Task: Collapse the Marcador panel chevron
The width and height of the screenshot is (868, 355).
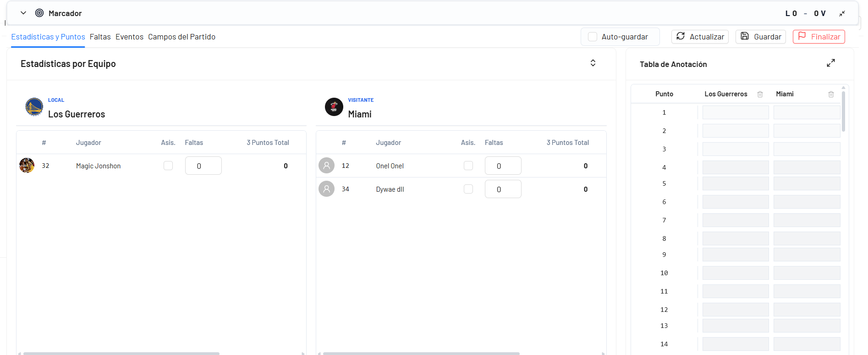Action: (23, 13)
